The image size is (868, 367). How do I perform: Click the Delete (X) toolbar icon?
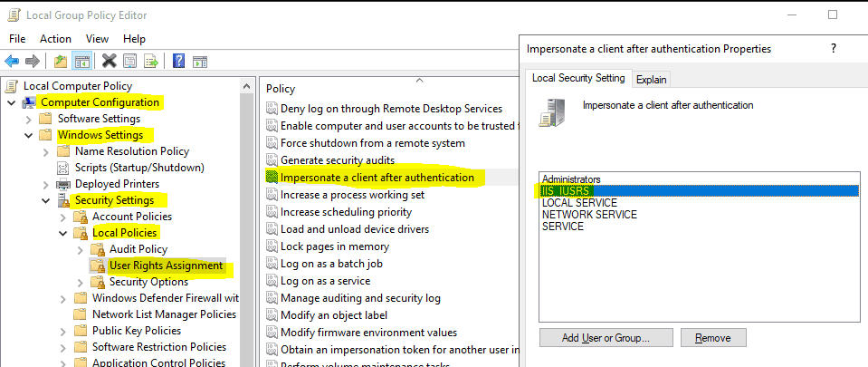tap(109, 61)
